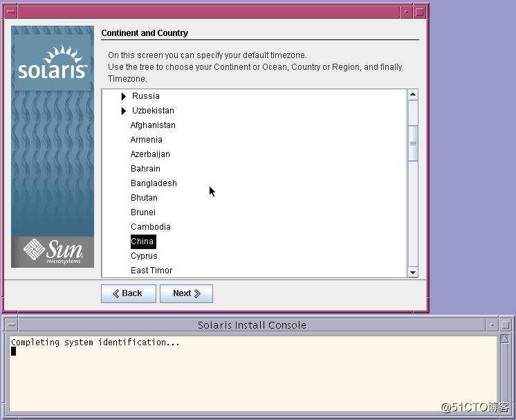Pick Azerbaijan in the tree
The height and width of the screenshot is (420, 516).
click(150, 154)
